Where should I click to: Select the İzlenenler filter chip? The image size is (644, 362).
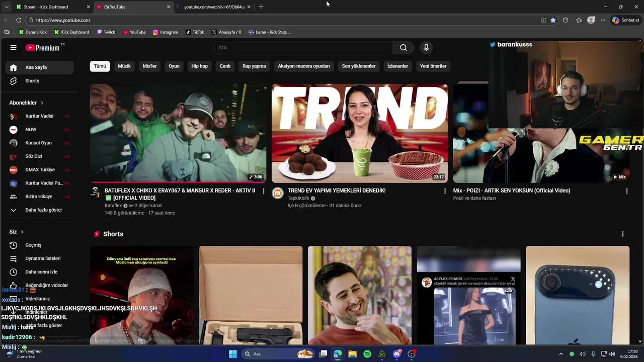397,66
